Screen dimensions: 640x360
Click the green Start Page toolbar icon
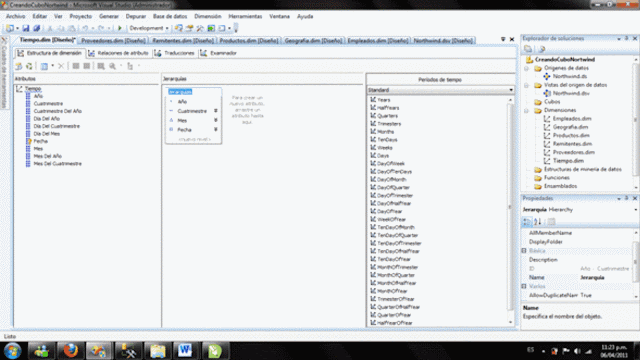(211, 28)
